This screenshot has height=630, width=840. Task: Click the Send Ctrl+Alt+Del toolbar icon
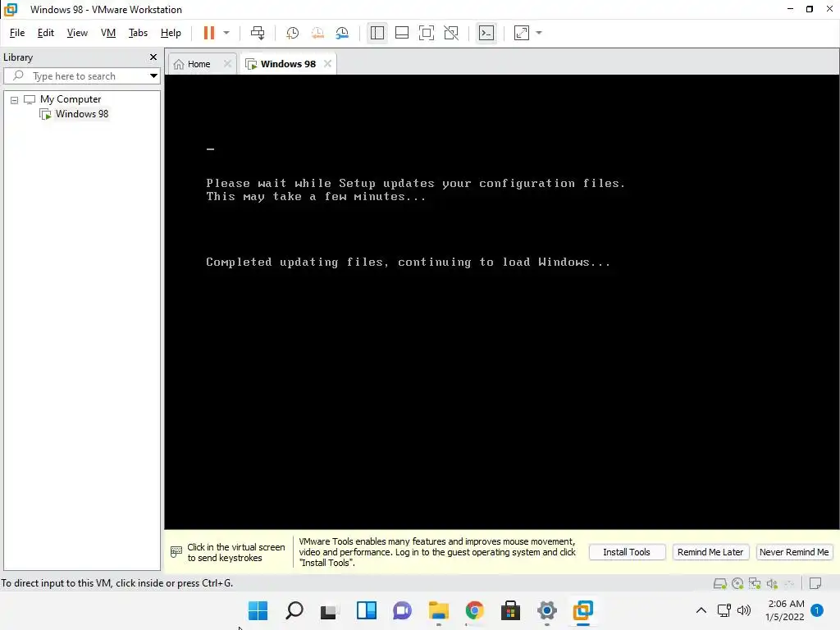click(x=258, y=33)
